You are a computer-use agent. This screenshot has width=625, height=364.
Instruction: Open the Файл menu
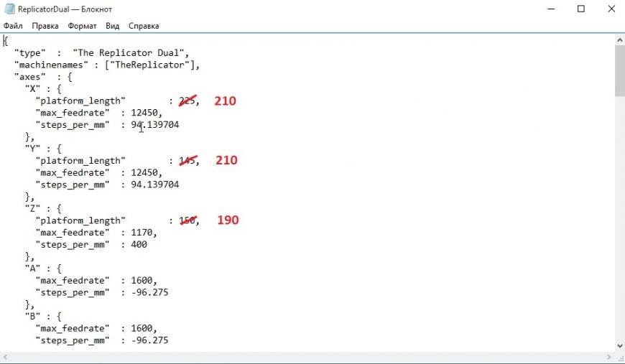13,26
